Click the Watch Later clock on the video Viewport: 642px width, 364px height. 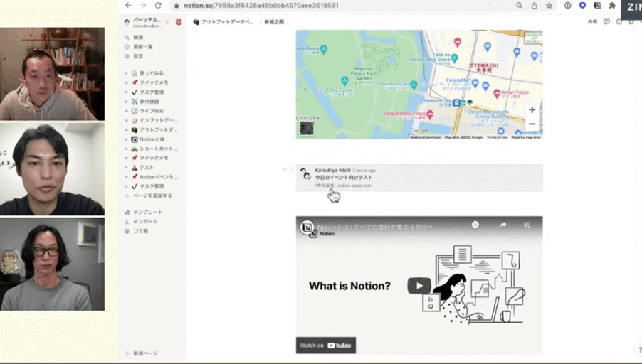pos(475,225)
